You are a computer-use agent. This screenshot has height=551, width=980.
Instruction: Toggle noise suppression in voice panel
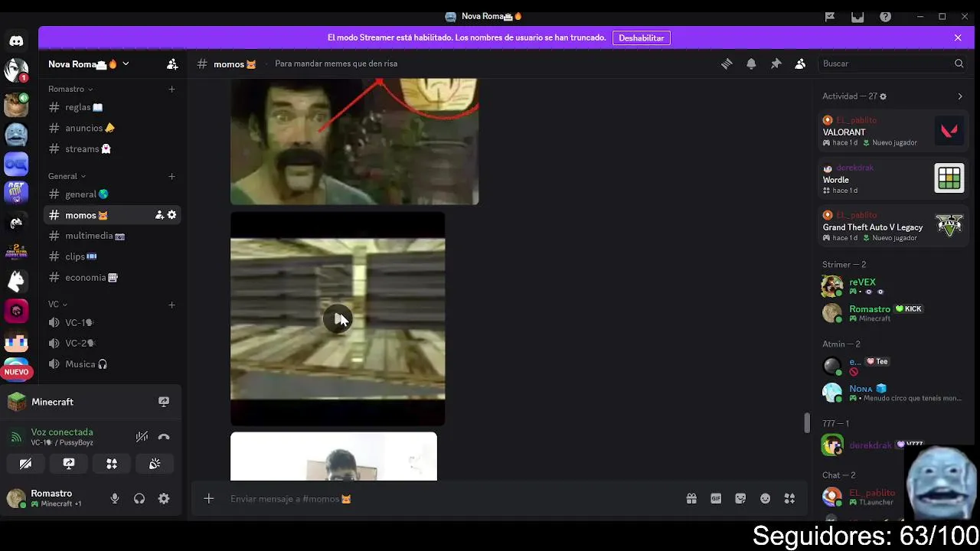(x=142, y=437)
